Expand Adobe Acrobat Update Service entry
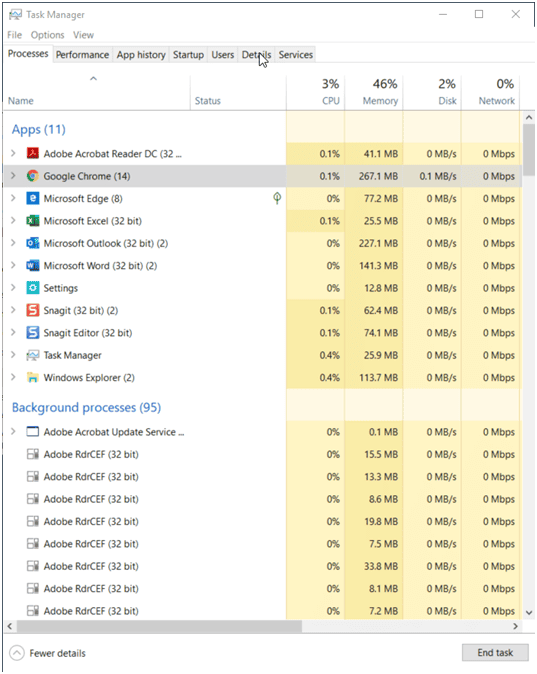 point(13,431)
